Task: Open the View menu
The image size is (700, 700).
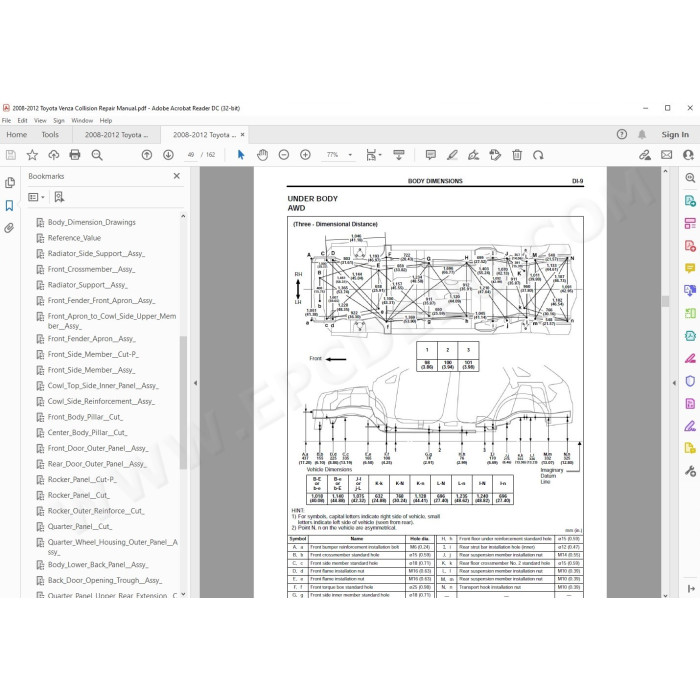Action: (x=40, y=121)
